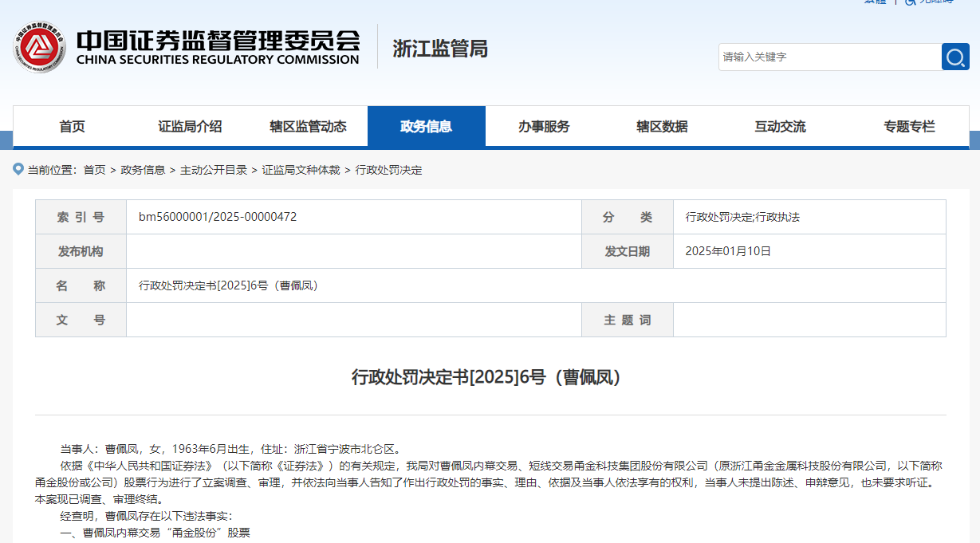Click the 文号 label cell

[x=81, y=320]
